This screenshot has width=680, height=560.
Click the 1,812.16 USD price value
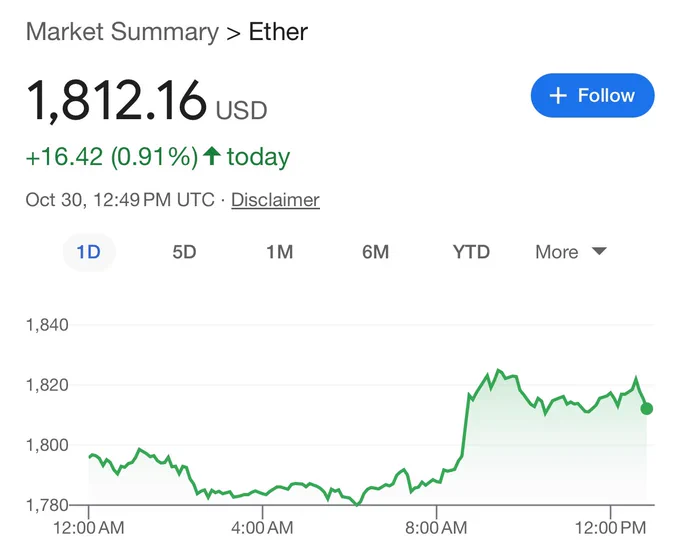(147, 101)
